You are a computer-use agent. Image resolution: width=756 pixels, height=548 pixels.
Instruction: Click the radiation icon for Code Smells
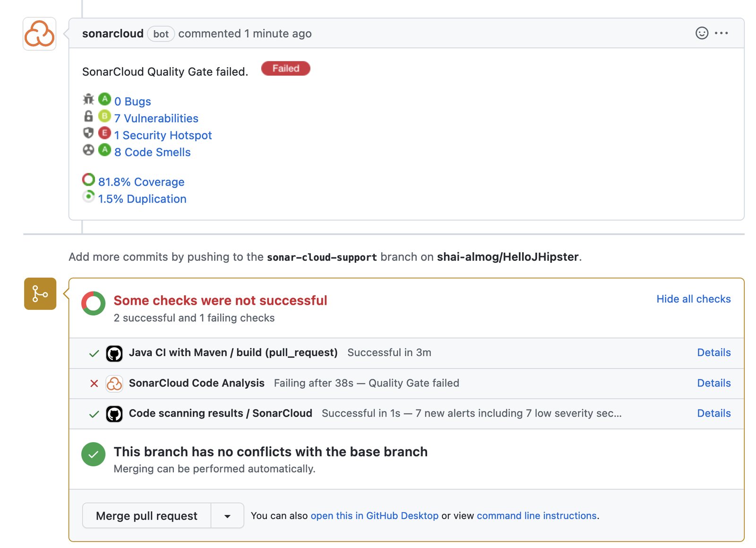click(88, 150)
